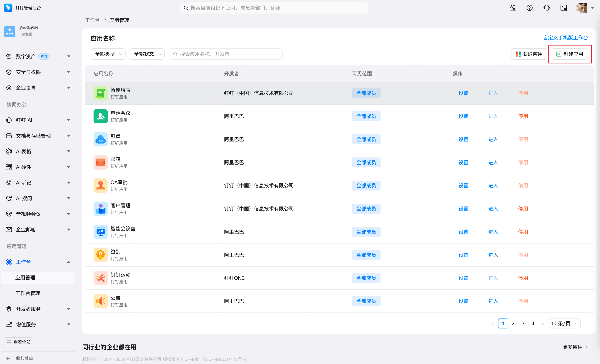Click next page arrow in pagination
Image resolution: width=600 pixels, height=364 pixels.
click(543, 324)
